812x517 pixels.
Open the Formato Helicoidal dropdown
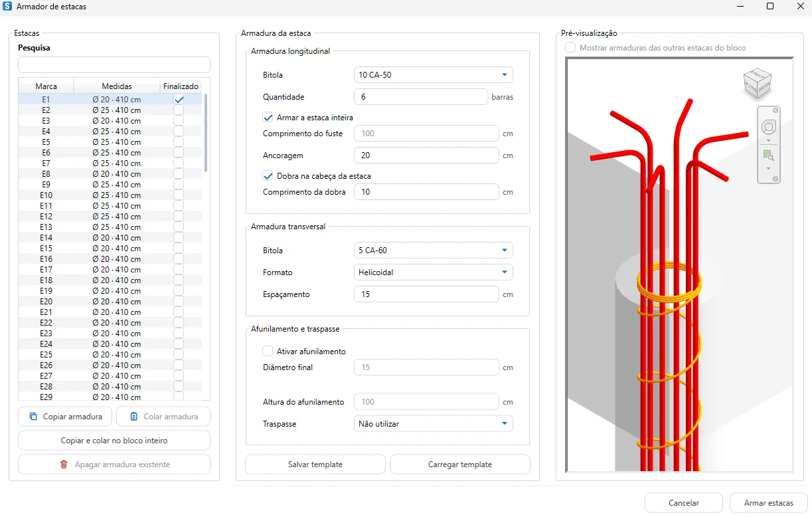click(434, 272)
